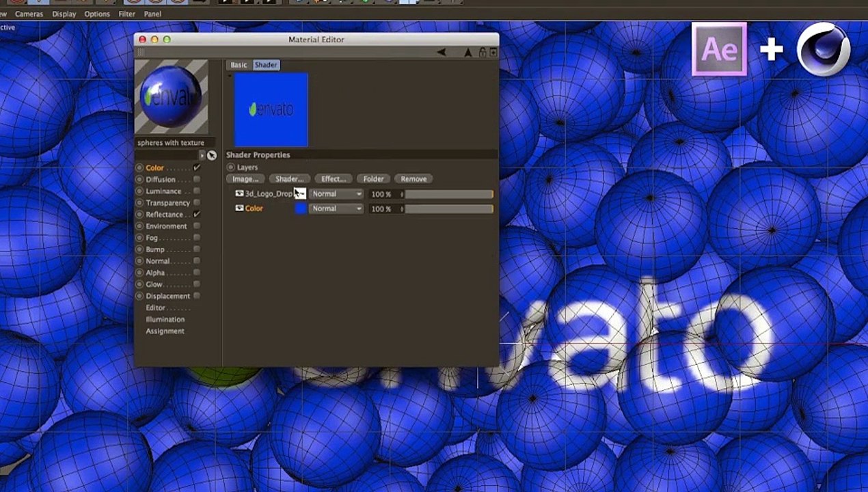This screenshot has height=492, width=868.
Task: Open blend mode dropdown for 3d_Logo_Drop layer
Action: click(x=336, y=194)
